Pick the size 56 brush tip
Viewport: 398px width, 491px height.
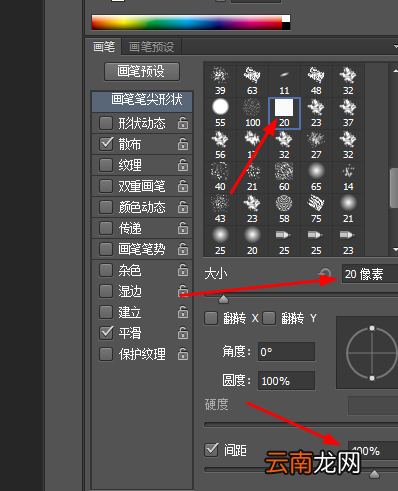[x=220, y=145]
